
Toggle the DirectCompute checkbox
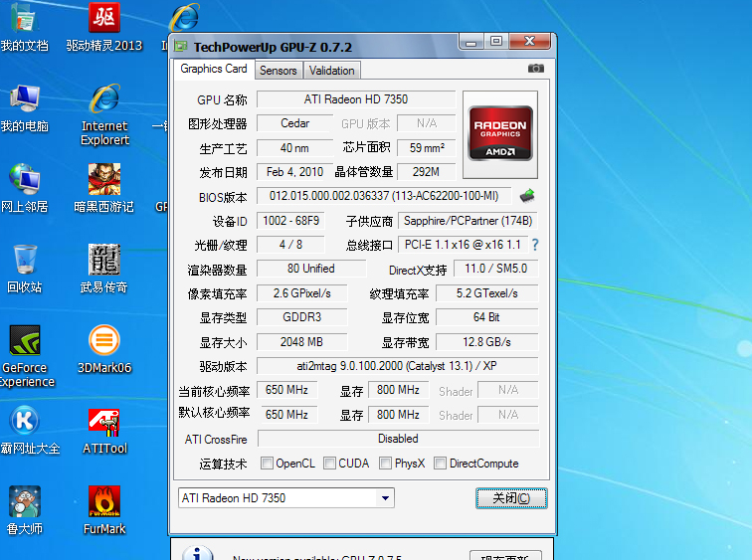coord(440,464)
